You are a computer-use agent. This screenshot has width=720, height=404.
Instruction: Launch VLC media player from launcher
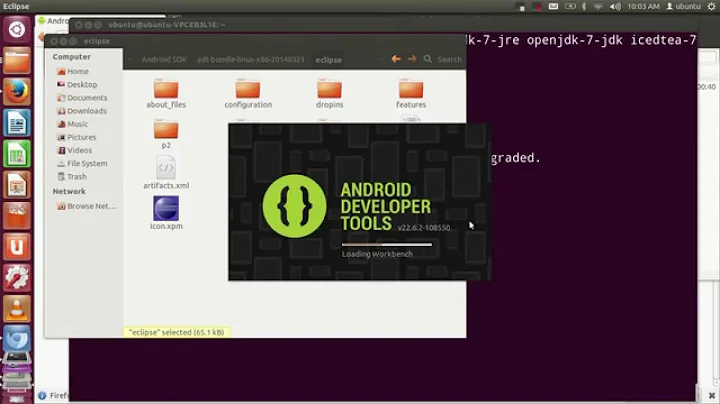pyautogui.click(x=17, y=309)
